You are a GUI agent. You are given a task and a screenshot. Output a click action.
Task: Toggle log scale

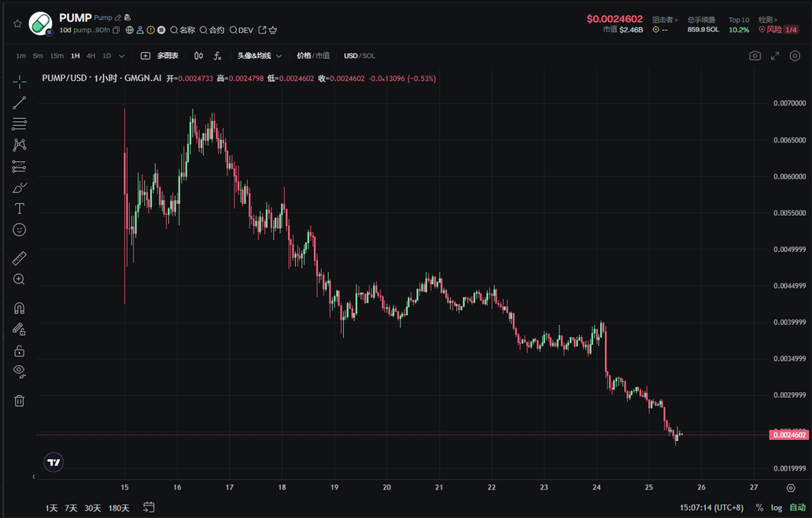[x=777, y=508]
